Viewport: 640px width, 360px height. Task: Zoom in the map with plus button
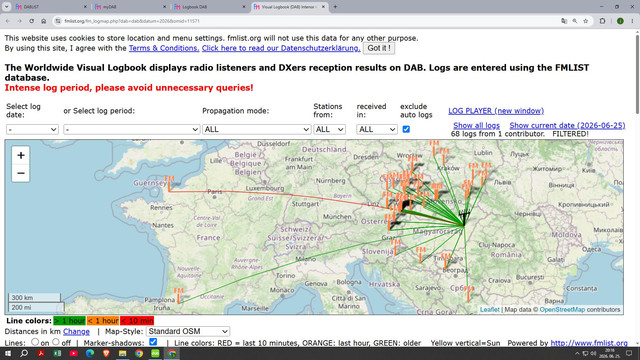coord(21,155)
